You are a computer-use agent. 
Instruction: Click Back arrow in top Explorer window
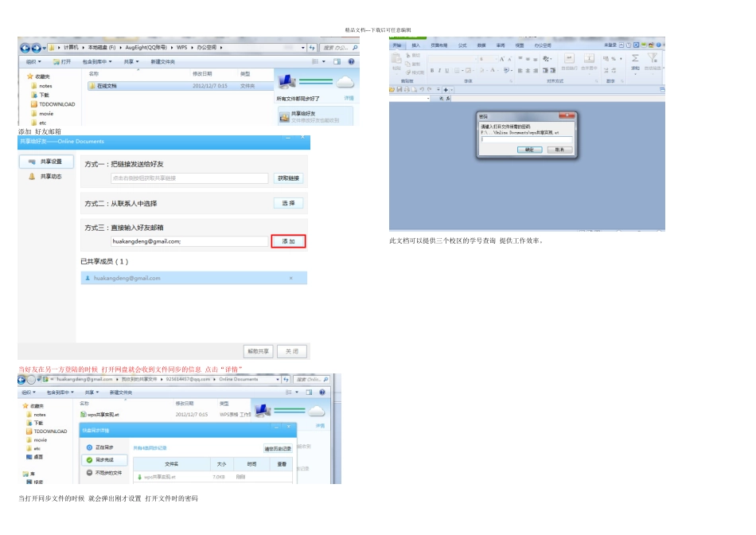25,48
